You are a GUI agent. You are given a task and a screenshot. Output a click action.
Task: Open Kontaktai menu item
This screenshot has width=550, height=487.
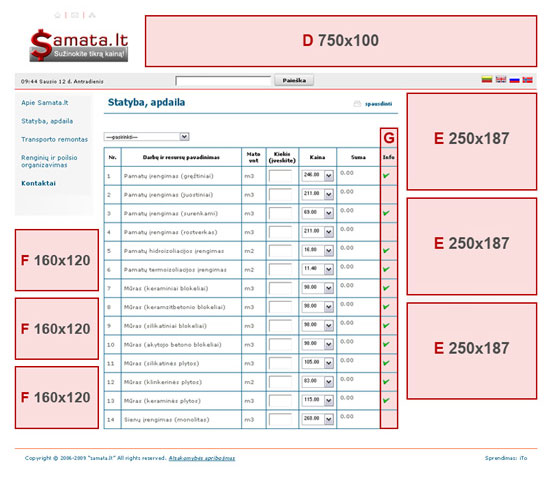tap(38, 183)
